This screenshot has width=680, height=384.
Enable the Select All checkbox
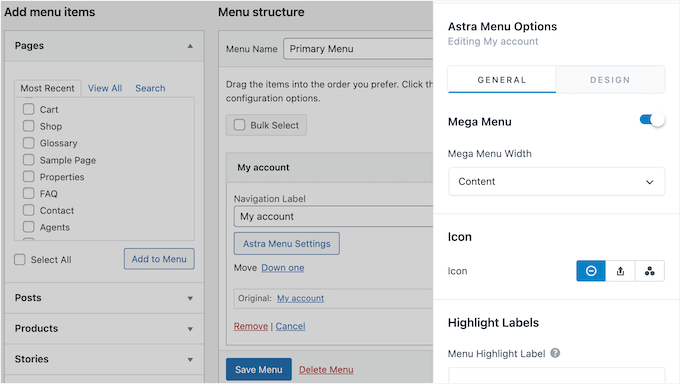tap(20, 259)
